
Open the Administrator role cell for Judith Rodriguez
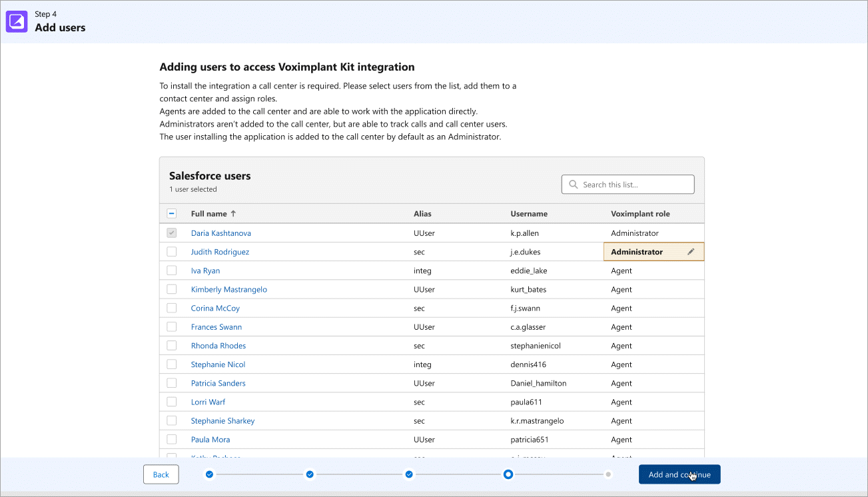[653, 252]
